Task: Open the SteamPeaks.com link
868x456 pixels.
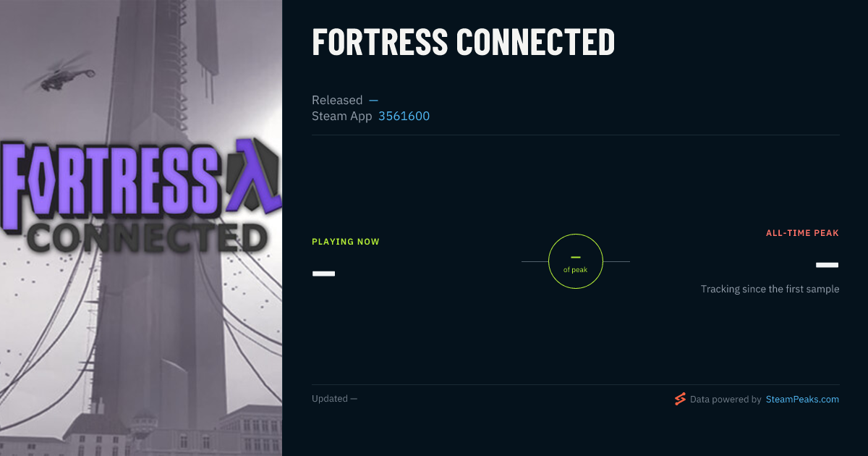Action: [x=802, y=399]
